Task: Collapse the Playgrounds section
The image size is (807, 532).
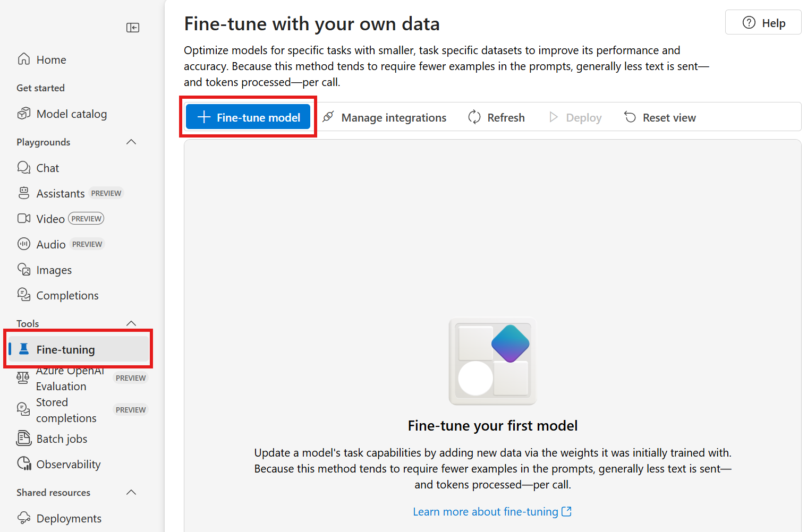Action: click(131, 142)
